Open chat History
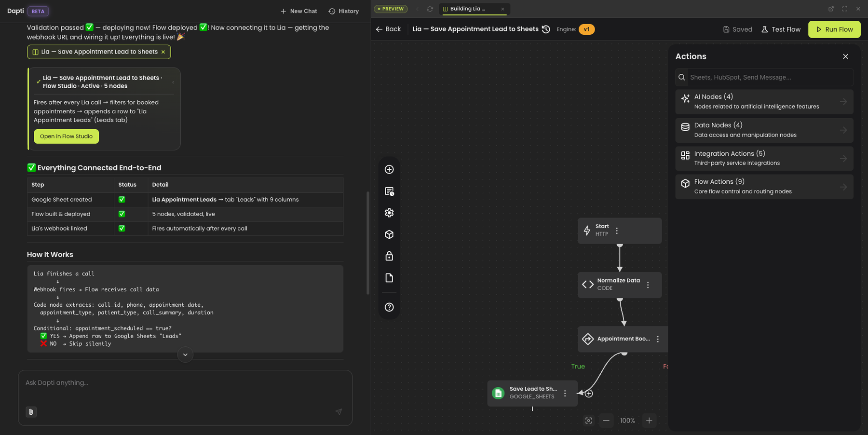The height and width of the screenshot is (435, 868). [344, 11]
